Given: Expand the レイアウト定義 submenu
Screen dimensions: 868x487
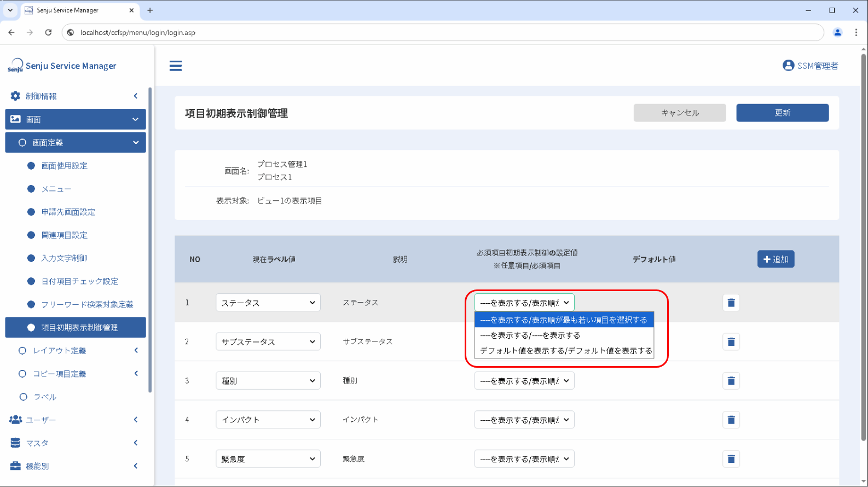Looking at the screenshot, I should point(76,351).
